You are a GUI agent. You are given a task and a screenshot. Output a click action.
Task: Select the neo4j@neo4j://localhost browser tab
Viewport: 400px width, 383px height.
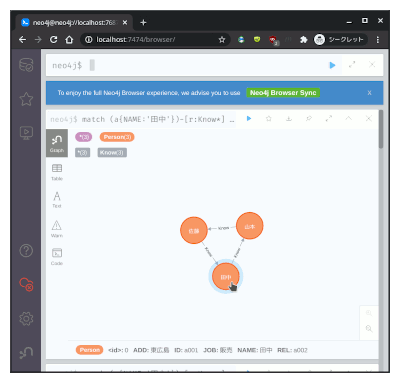point(74,22)
